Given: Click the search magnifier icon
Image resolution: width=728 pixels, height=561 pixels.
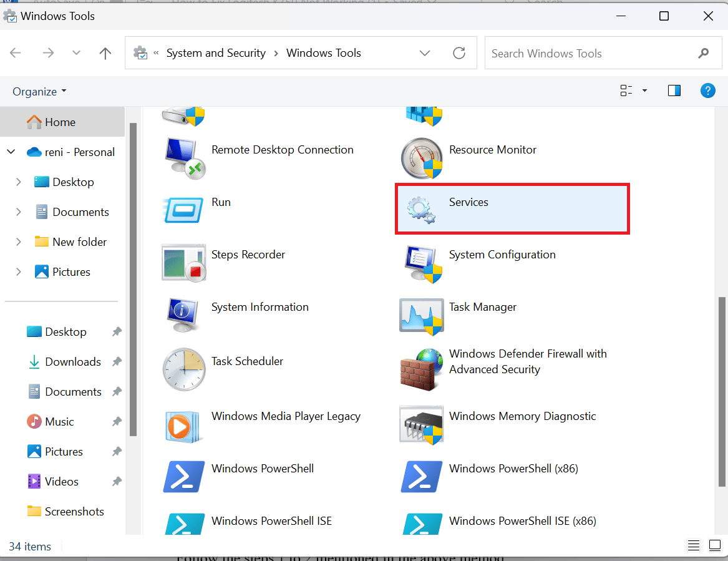Looking at the screenshot, I should click(x=704, y=54).
